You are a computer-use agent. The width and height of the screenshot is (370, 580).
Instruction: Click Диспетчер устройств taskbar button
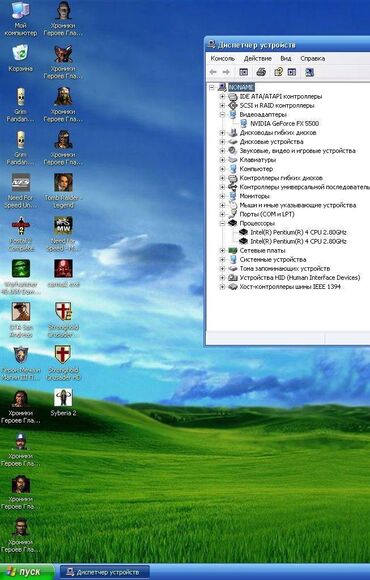105,572
